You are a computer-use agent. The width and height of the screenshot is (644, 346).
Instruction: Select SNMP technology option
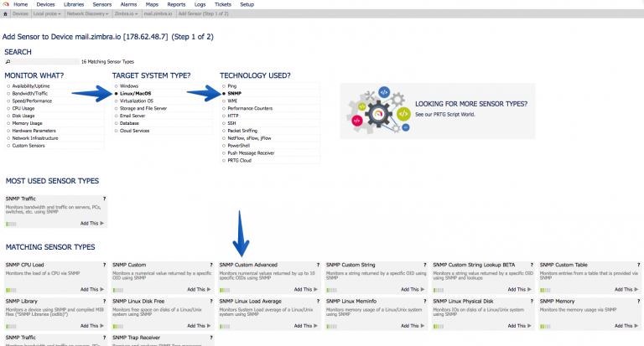coord(224,94)
